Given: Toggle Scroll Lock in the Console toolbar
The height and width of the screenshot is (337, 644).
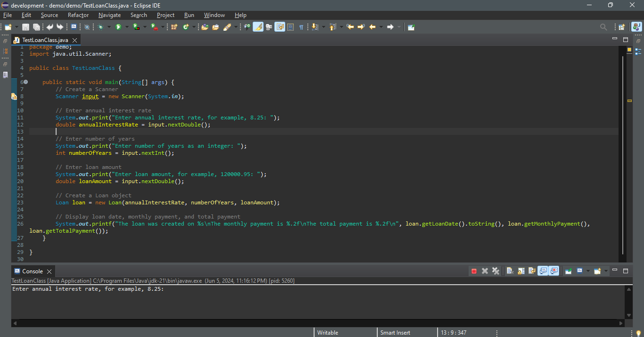Looking at the screenshot, I should click(521, 271).
